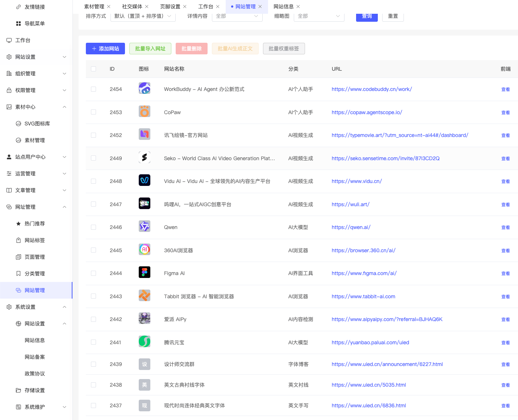Click the 现代时尚连体经典英文字体 placeholder icon

(145, 406)
